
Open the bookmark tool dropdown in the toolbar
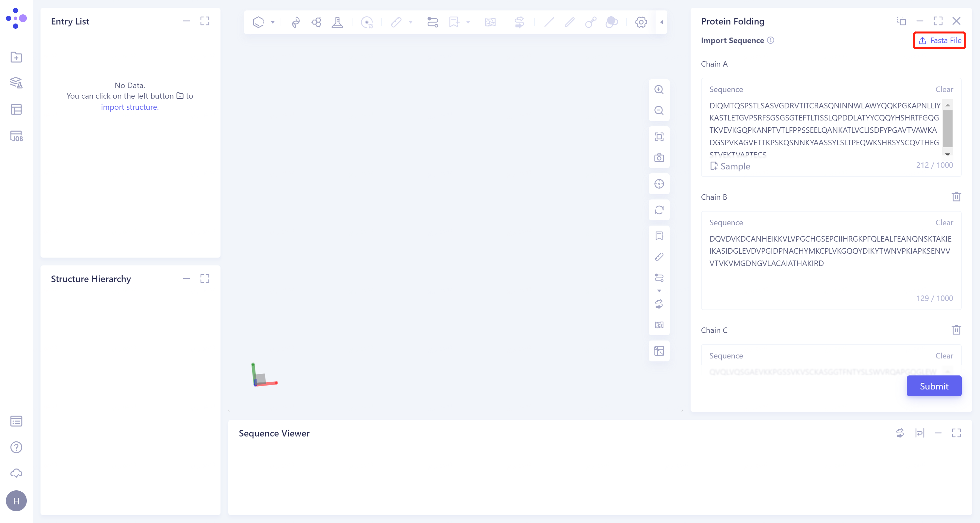(x=468, y=22)
